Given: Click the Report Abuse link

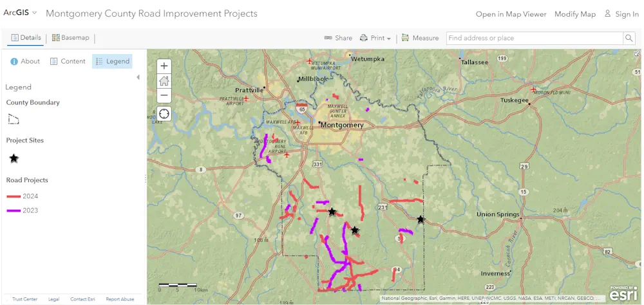Looking at the screenshot, I should (118, 299).
